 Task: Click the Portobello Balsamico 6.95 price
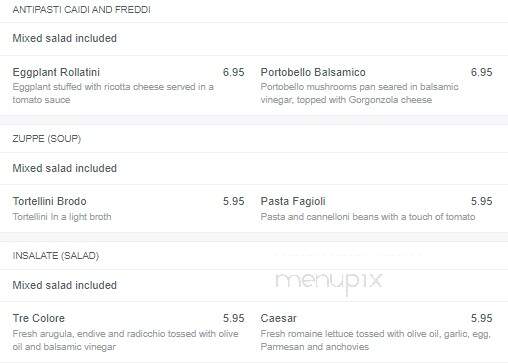(x=482, y=72)
